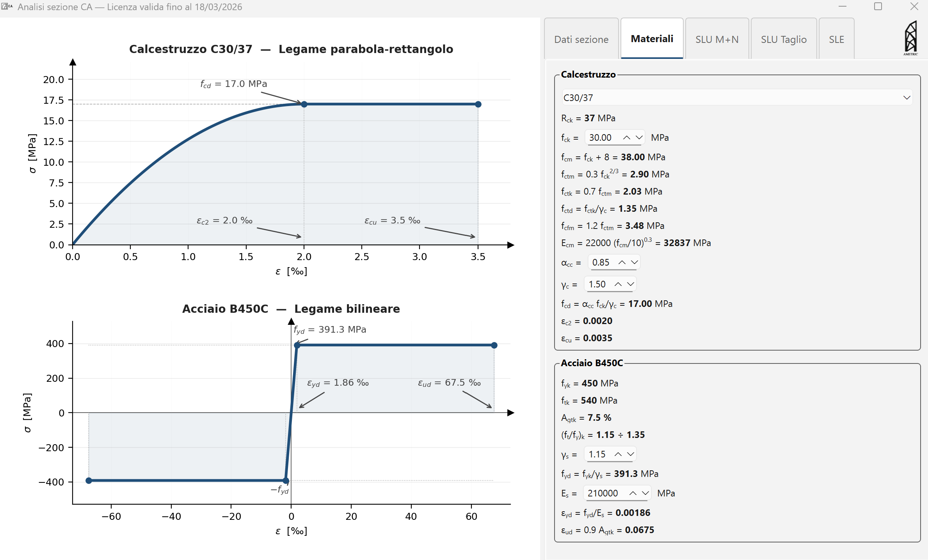Decrease γs steel factor with down arrow

click(630, 454)
